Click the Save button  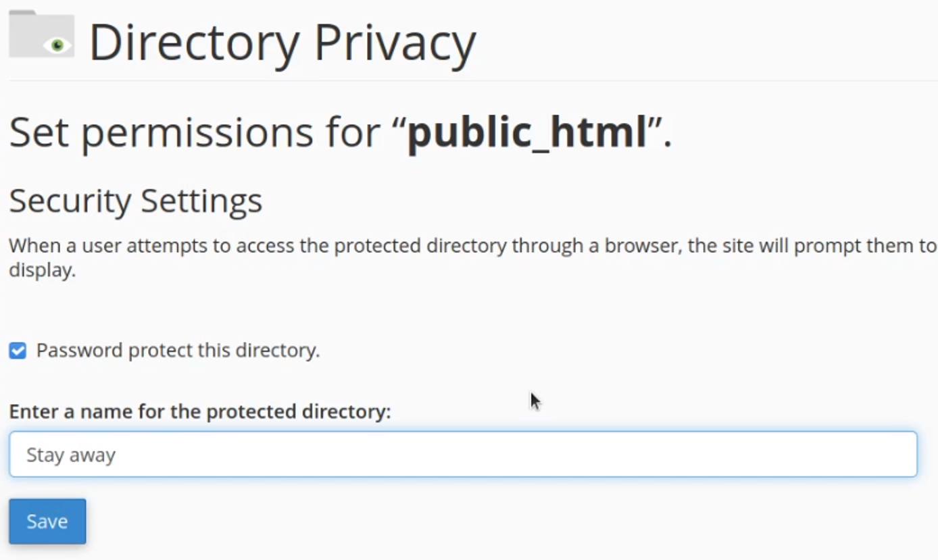point(47,521)
